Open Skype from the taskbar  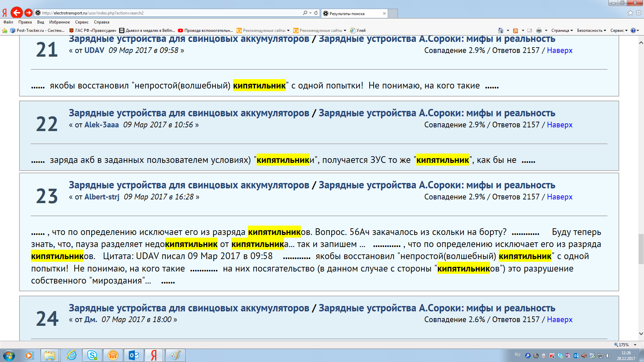(92, 355)
